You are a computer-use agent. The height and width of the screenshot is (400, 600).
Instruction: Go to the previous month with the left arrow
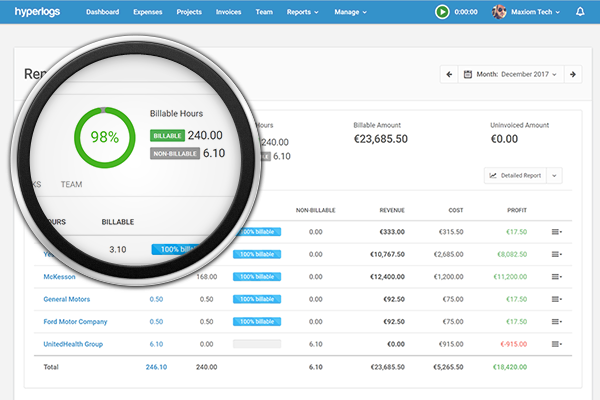pos(449,74)
